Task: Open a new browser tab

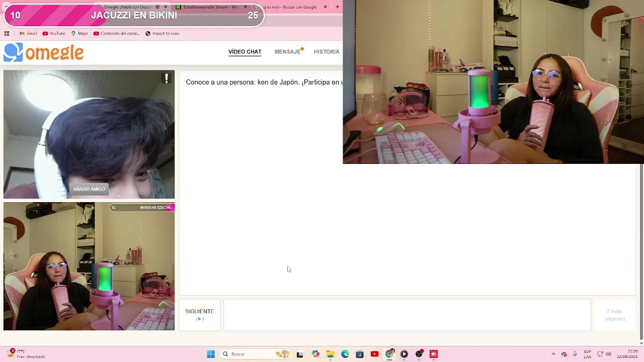Action: click(x=337, y=7)
